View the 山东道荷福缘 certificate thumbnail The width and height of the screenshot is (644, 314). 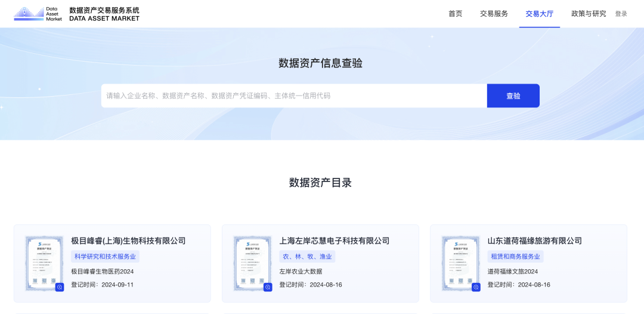(x=459, y=261)
